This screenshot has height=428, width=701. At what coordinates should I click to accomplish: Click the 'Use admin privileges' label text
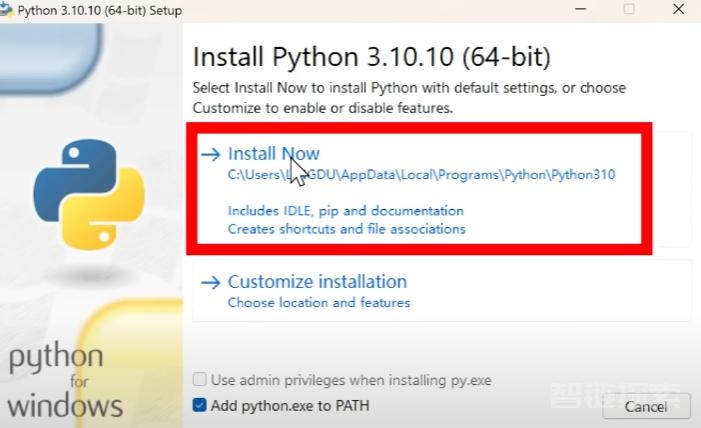coord(351,380)
